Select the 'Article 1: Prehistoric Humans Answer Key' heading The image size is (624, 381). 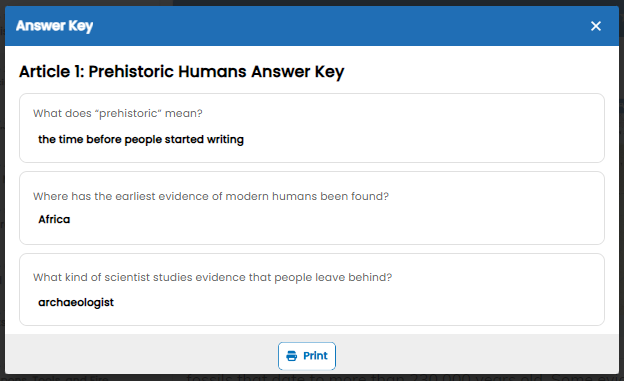tap(181, 72)
